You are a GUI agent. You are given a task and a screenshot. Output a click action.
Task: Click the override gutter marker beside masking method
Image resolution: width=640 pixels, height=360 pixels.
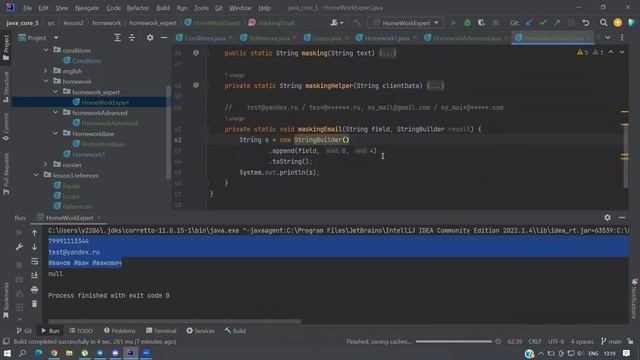[x=196, y=53]
